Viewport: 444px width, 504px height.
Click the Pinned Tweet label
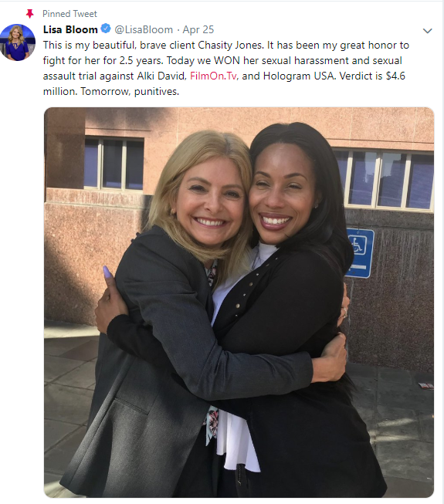point(69,14)
